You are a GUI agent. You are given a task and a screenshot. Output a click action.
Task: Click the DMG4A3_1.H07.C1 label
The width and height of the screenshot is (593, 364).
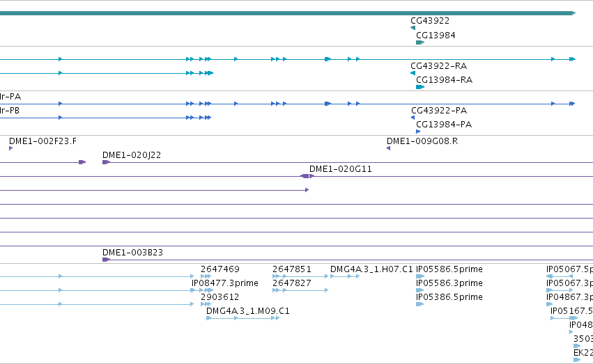pos(372,269)
